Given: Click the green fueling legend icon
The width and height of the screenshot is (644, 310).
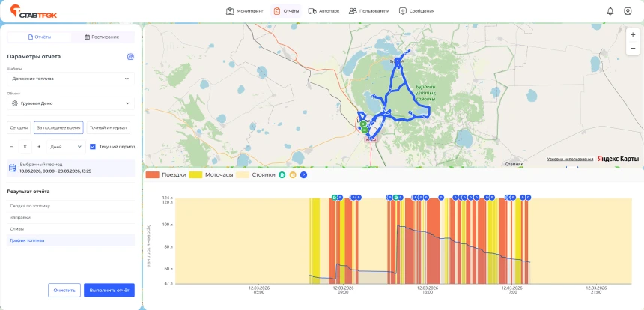Looking at the screenshot, I should [x=282, y=174].
